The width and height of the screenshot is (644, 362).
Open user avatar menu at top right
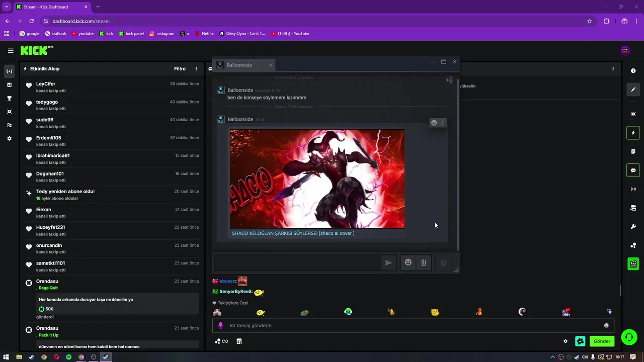coord(625,50)
